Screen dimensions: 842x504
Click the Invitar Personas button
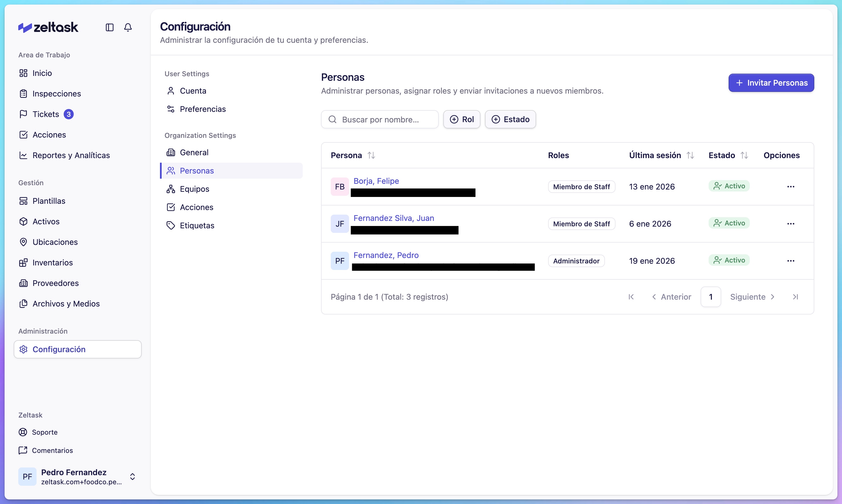point(771,83)
